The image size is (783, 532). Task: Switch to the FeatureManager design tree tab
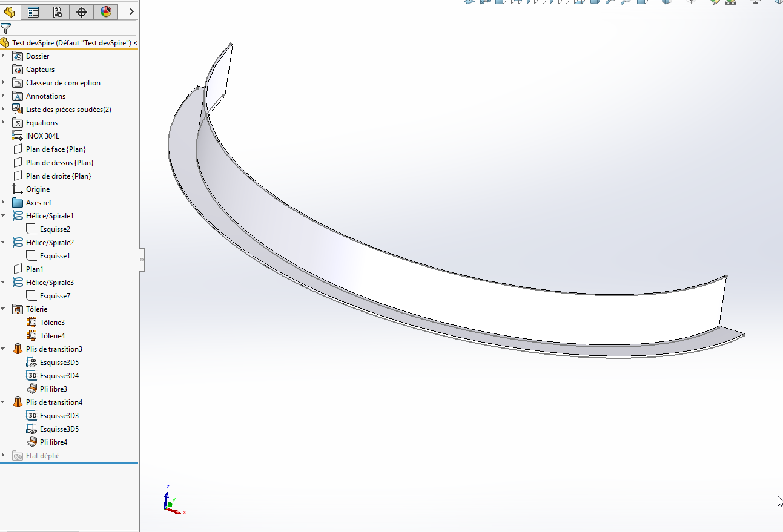point(10,11)
